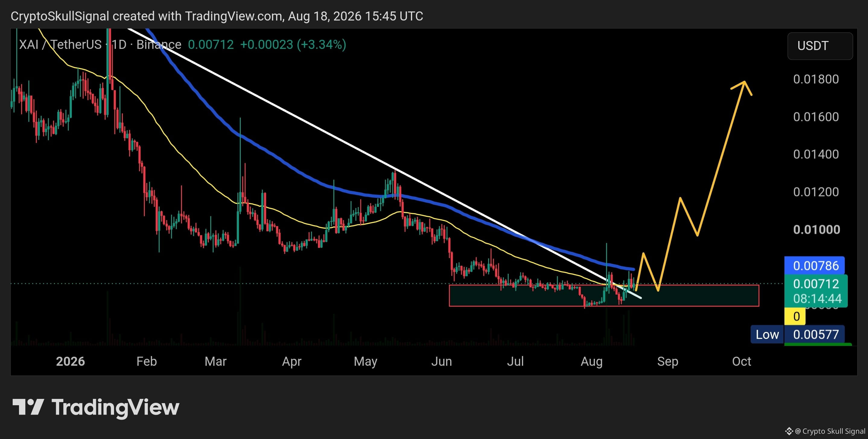Viewport: 868px width, 439px height.
Task: Click the Aug label on time axis
Action: tap(592, 361)
